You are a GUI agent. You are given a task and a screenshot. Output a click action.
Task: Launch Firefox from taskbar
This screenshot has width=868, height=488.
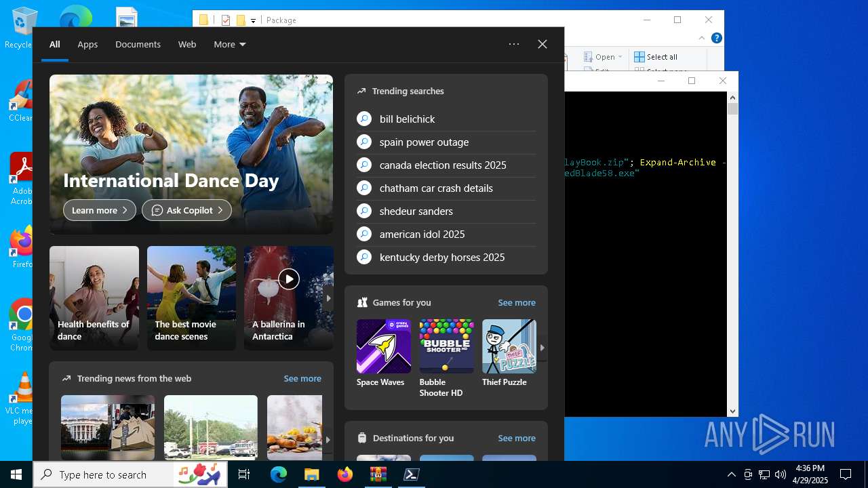(x=345, y=474)
